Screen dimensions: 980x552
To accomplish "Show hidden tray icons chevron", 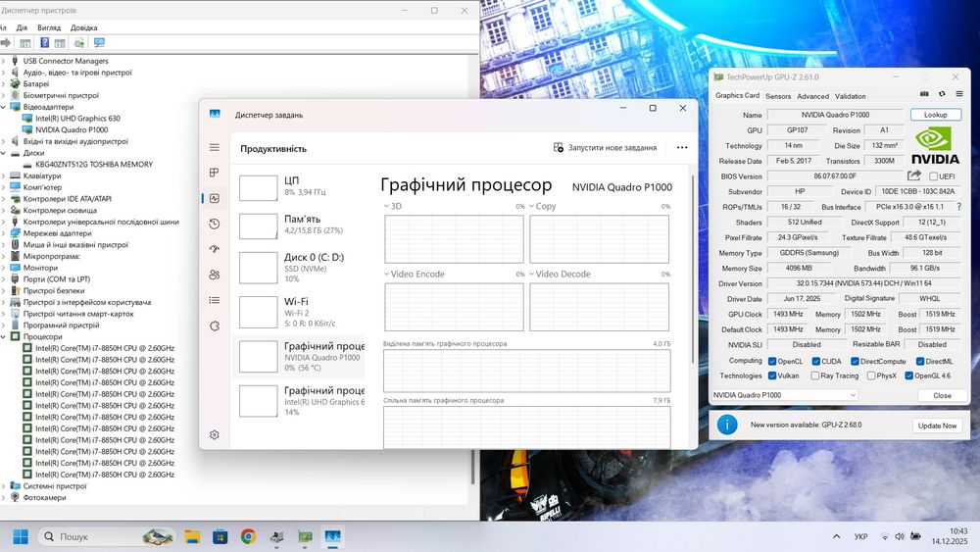I will pos(836,536).
